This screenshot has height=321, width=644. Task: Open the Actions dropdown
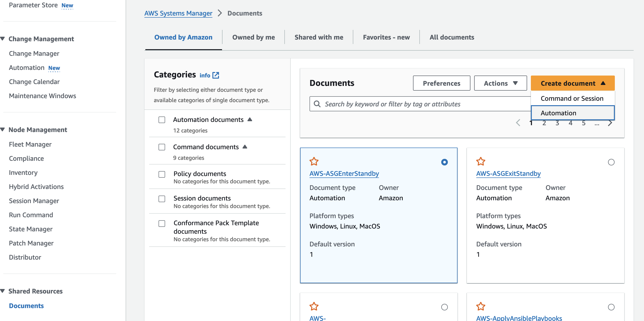click(x=500, y=83)
